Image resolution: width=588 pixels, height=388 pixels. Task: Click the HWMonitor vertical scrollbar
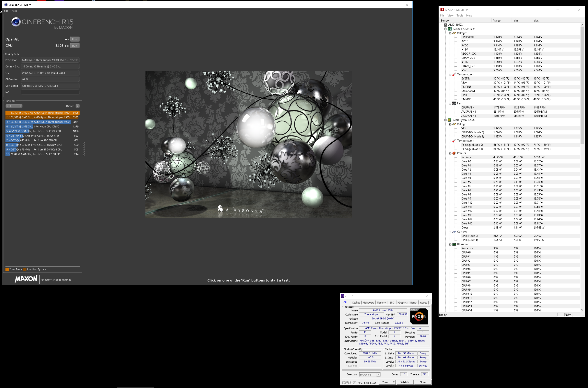(x=582, y=85)
